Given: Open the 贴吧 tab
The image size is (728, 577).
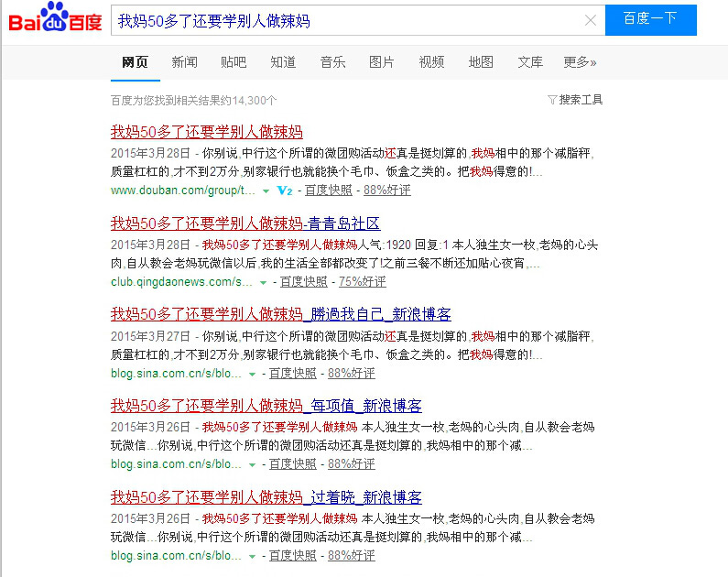Looking at the screenshot, I should 234,61.
